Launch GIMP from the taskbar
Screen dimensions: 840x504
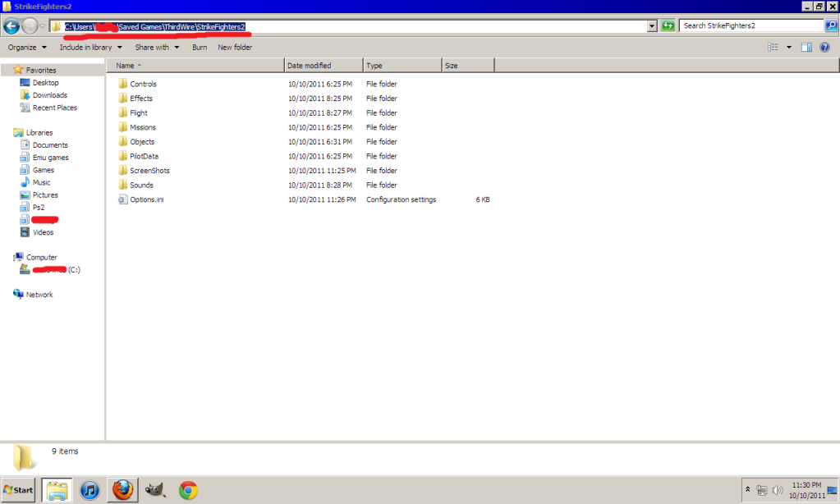[155, 489]
